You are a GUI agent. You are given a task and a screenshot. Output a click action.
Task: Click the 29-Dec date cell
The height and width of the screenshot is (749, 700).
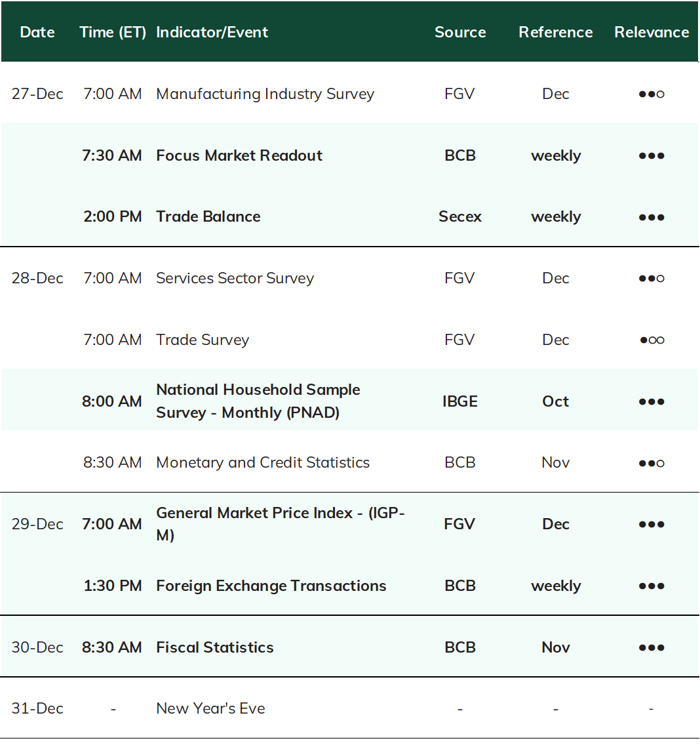tap(37, 524)
